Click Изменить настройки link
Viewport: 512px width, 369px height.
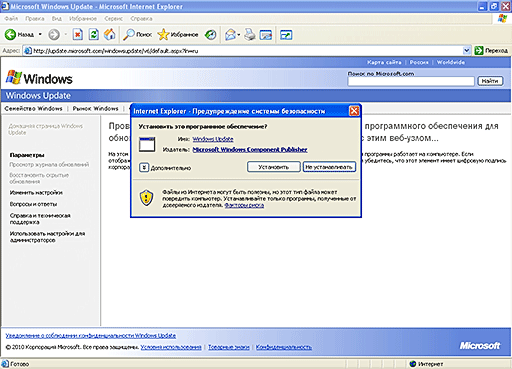tap(36, 193)
